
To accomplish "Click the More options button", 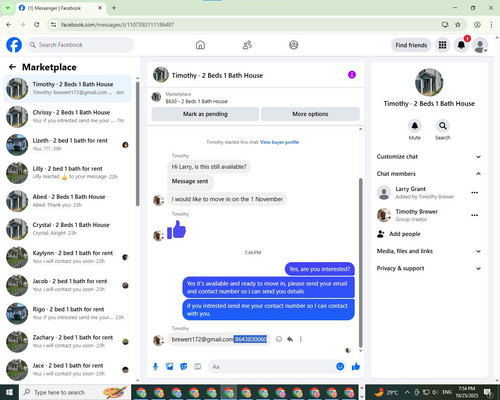I will (310, 114).
